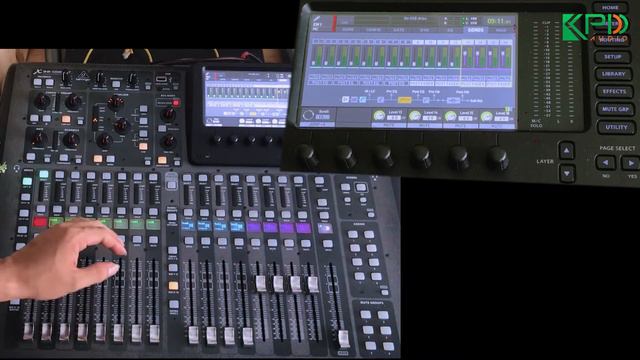The width and height of the screenshot is (640, 360).
Task: Tap the Level 14 knob on the display
Action: pos(415,116)
